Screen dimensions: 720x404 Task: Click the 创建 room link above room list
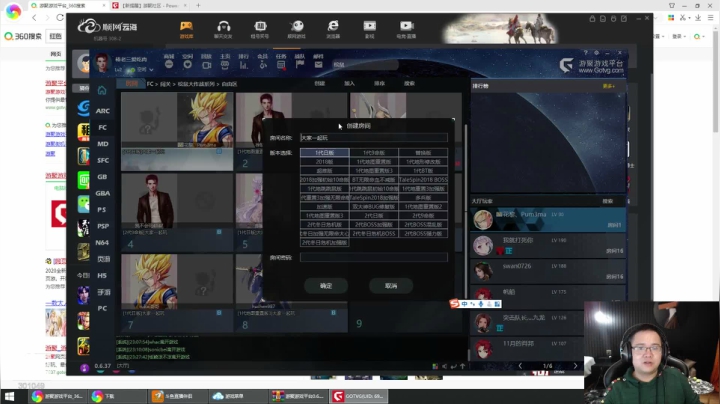(320, 84)
